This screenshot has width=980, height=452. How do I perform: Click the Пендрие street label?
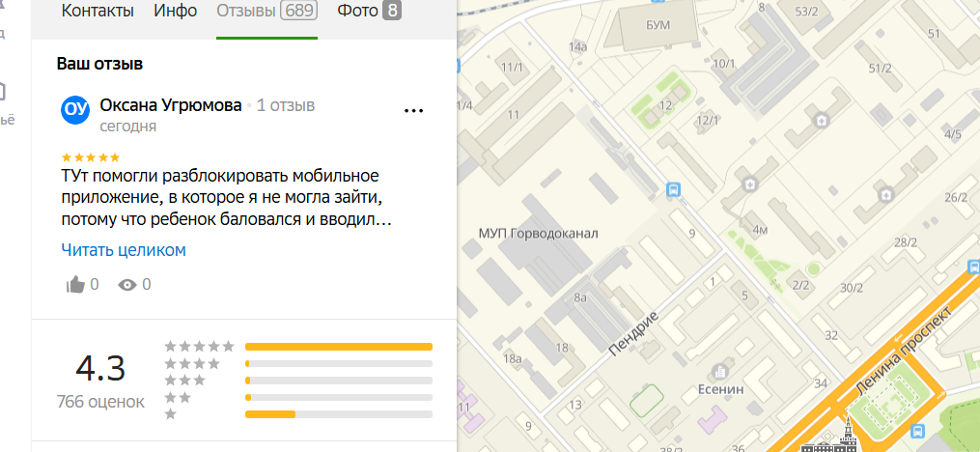(633, 332)
